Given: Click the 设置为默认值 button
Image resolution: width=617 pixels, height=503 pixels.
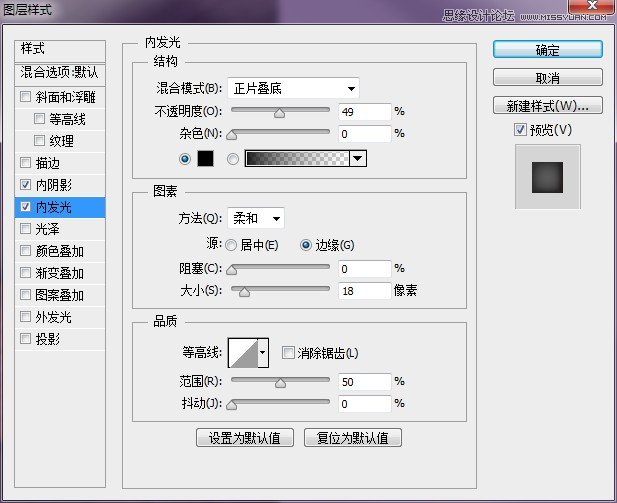Looking at the screenshot, I should click(245, 438).
